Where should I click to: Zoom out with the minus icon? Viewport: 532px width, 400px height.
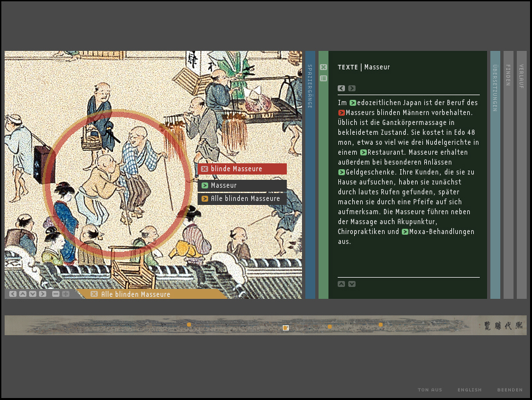point(56,294)
